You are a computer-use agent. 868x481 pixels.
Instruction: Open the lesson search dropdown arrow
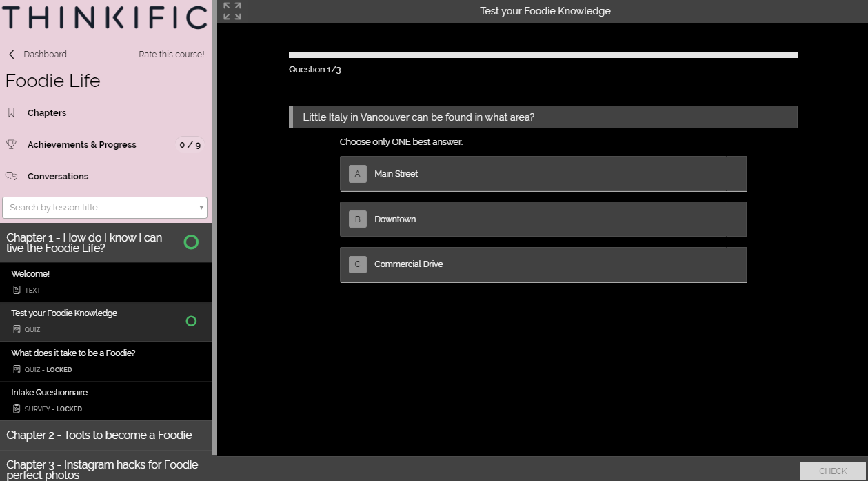(x=201, y=207)
